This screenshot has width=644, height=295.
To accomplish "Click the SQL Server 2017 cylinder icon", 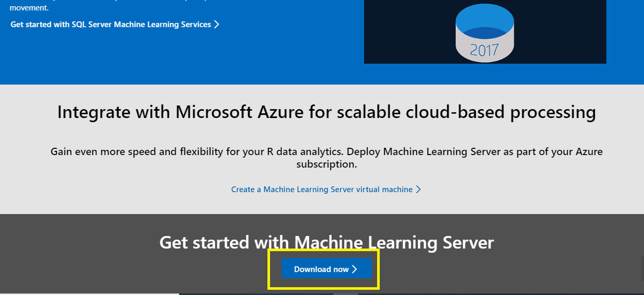I will coord(485,33).
